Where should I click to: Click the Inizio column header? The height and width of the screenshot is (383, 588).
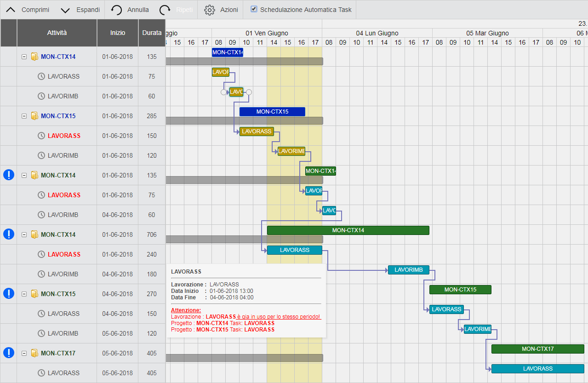pyautogui.click(x=117, y=33)
